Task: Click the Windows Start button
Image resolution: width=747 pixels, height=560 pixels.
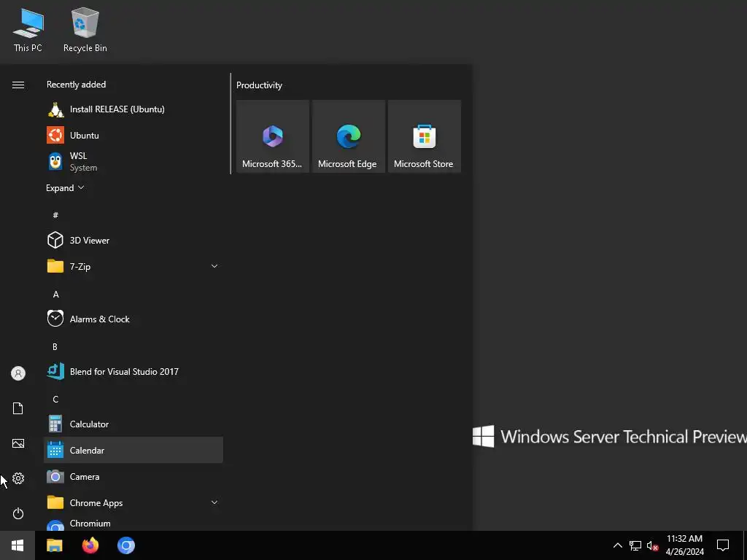Action: point(18,545)
